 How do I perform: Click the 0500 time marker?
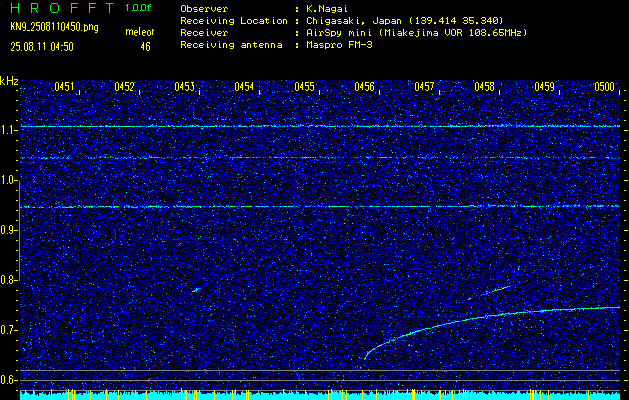[x=605, y=86]
